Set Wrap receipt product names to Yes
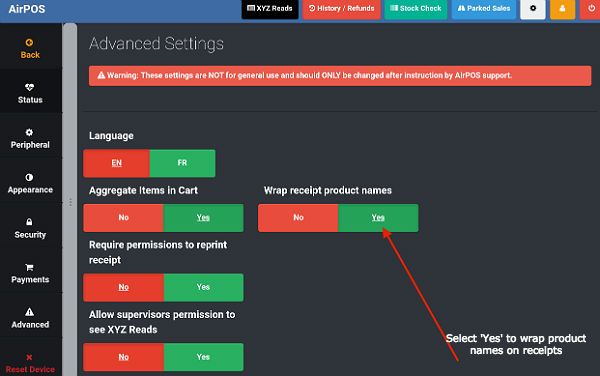The width and height of the screenshot is (600, 376). (378, 218)
